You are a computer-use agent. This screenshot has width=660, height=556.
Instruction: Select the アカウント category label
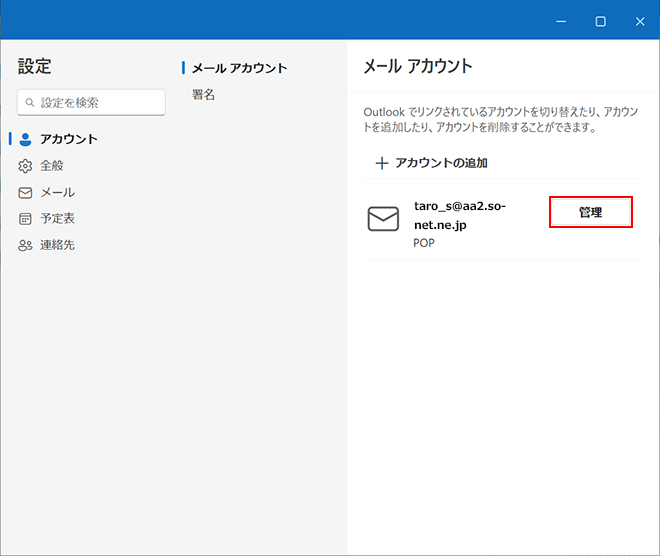coord(69,139)
